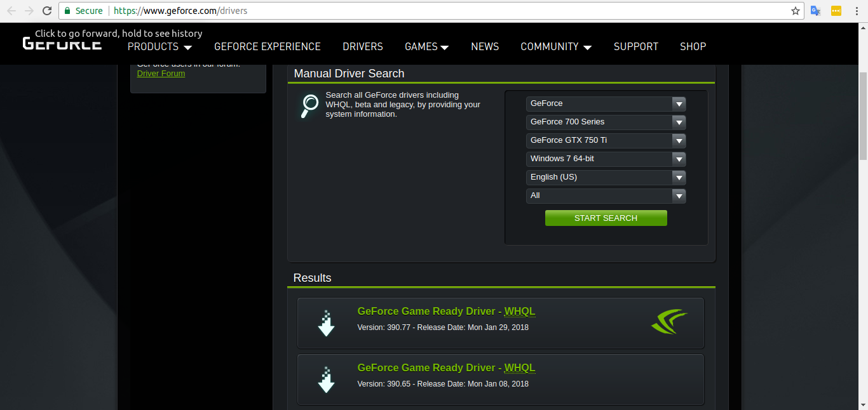The height and width of the screenshot is (410, 868).
Task: Click download arrow for driver 390.77
Action: tap(326, 324)
